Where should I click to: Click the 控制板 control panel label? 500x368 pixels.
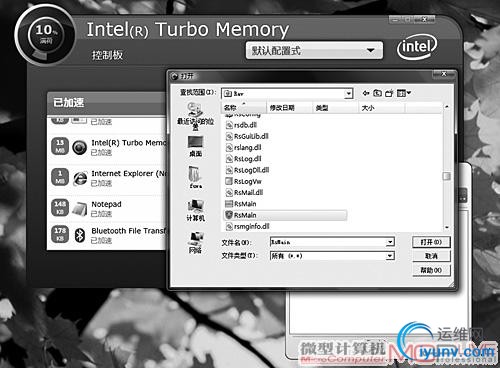coord(107,55)
